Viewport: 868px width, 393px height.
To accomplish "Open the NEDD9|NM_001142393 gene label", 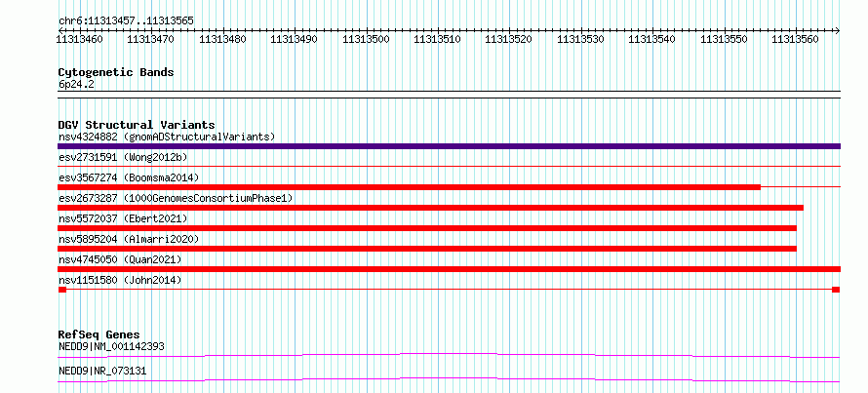I will pyautogui.click(x=111, y=346).
